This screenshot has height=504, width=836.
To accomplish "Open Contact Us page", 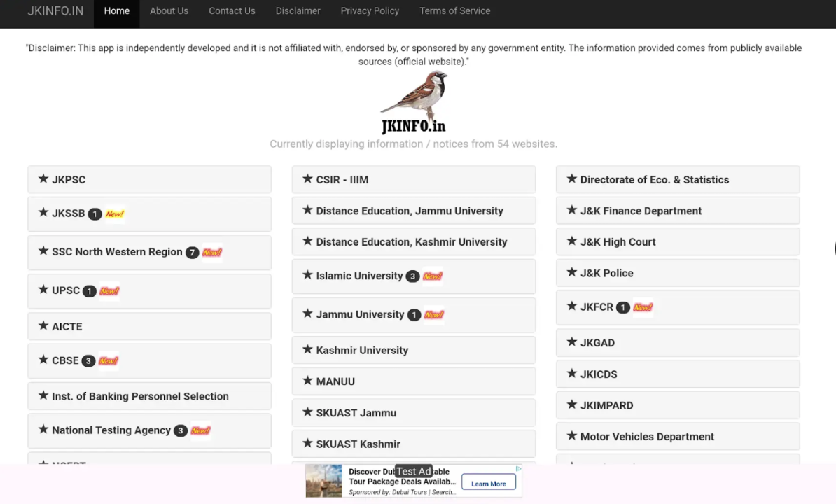I will point(232,11).
